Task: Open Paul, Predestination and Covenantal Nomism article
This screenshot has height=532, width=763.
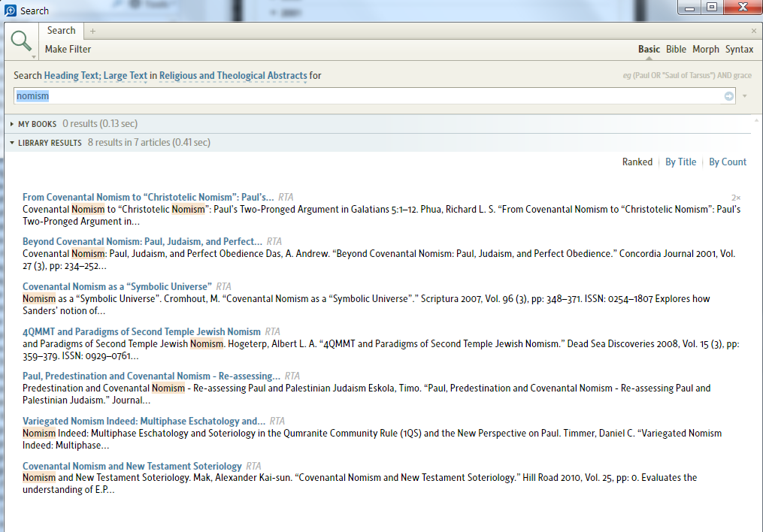Action: (x=151, y=376)
